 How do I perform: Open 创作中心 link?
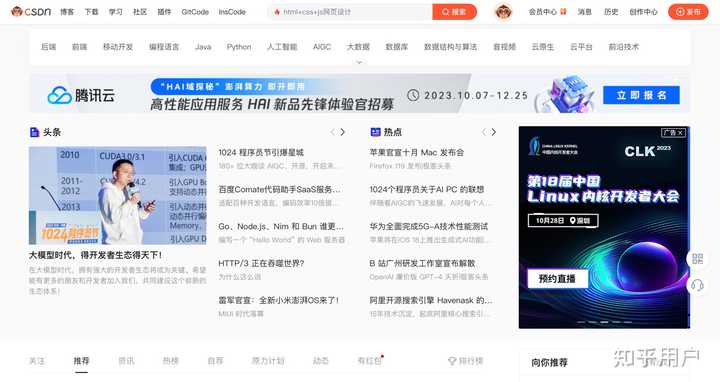(x=643, y=12)
